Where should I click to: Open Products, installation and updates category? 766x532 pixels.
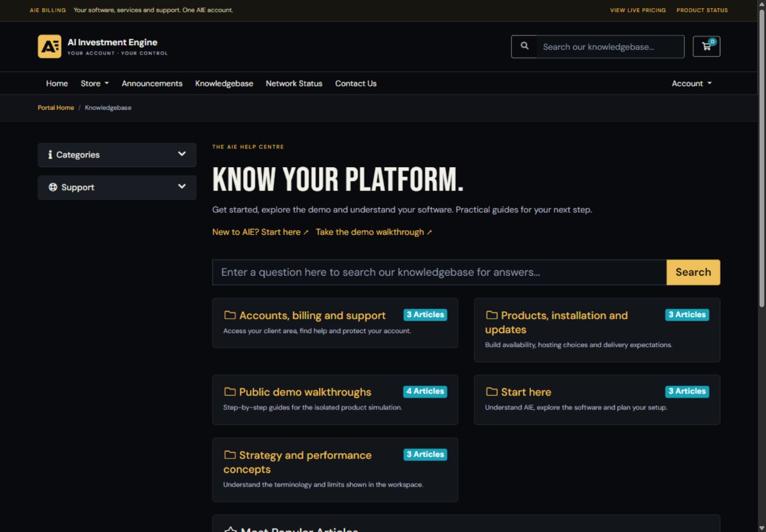(x=556, y=322)
